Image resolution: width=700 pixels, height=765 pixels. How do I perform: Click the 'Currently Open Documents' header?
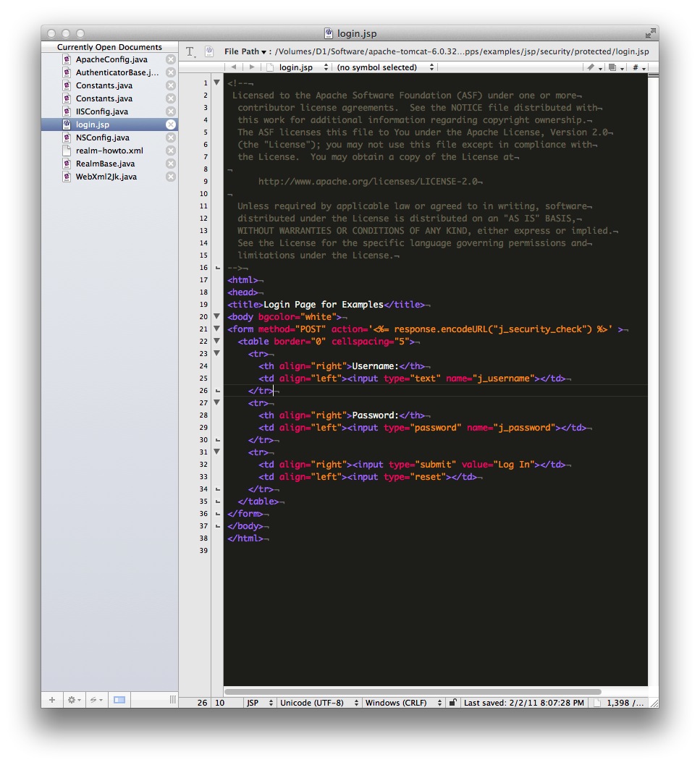tap(109, 47)
